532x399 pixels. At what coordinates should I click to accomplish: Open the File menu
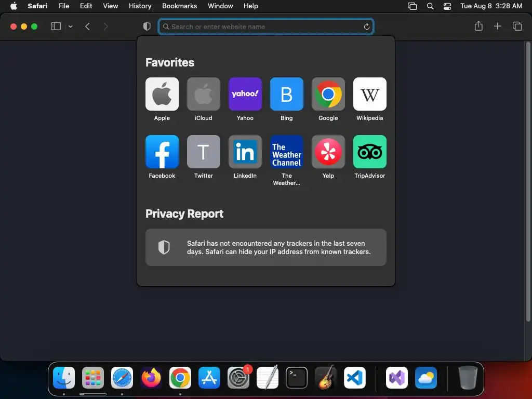click(x=64, y=6)
